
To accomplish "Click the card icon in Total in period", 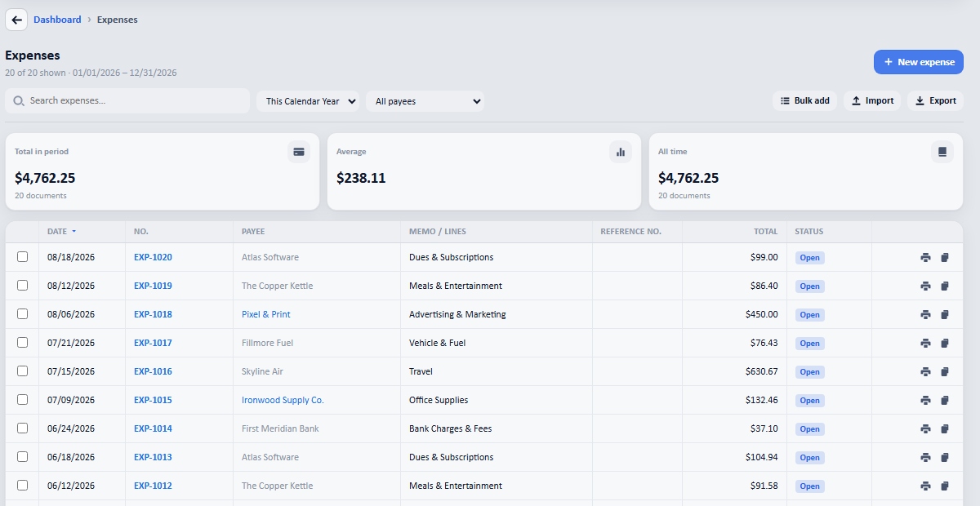I will click(299, 152).
